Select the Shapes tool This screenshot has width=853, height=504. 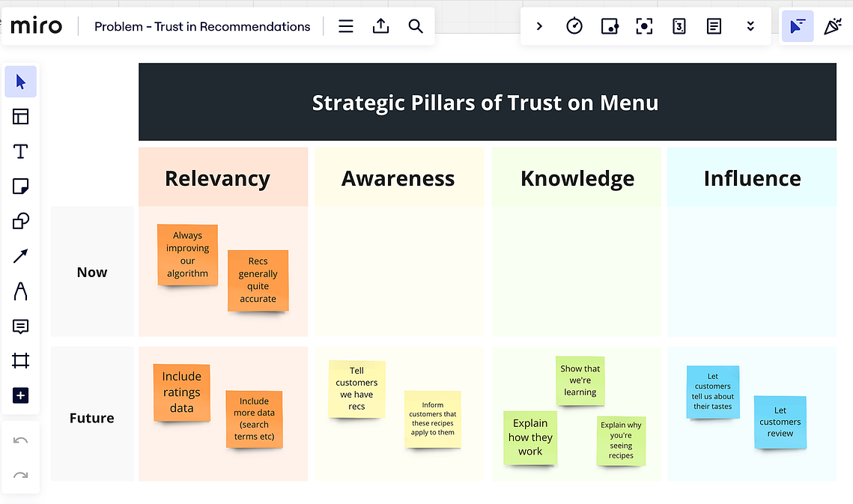[21, 221]
